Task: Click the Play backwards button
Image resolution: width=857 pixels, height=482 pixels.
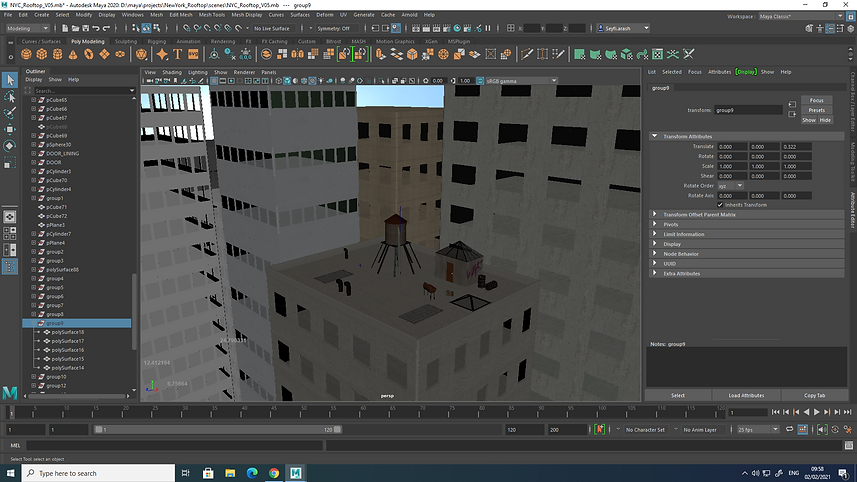Action: pyautogui.click(x=807, y=412)
